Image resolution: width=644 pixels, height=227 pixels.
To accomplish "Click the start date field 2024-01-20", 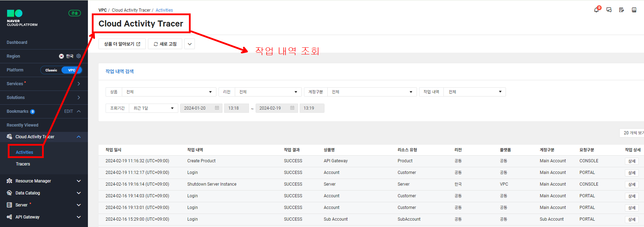I will [201, 108].
